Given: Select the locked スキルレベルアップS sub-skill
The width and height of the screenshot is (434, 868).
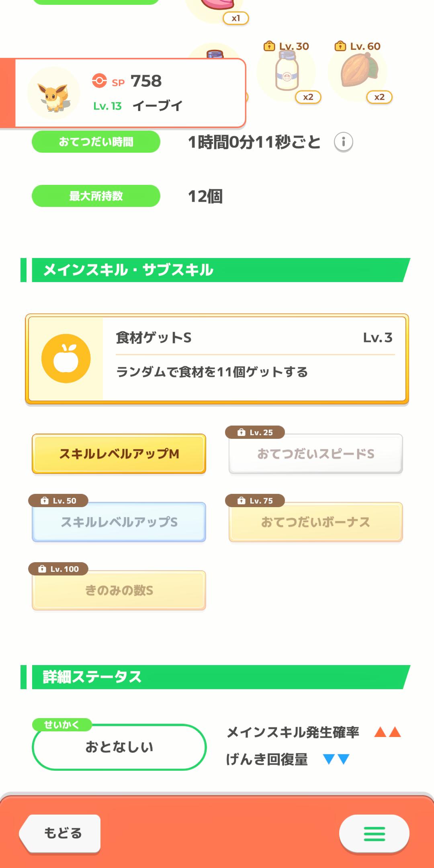Looking at the screenshot, I should (119, 522).
